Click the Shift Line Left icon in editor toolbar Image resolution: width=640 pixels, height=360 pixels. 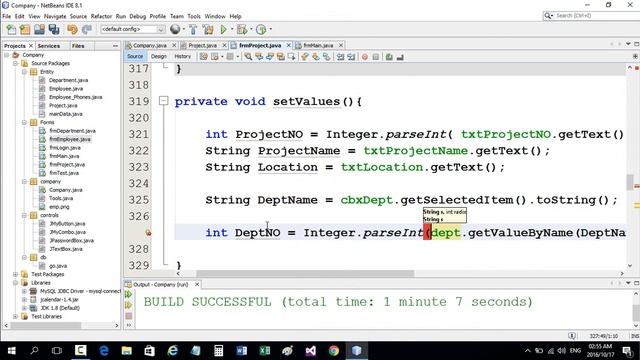point(340,57)
